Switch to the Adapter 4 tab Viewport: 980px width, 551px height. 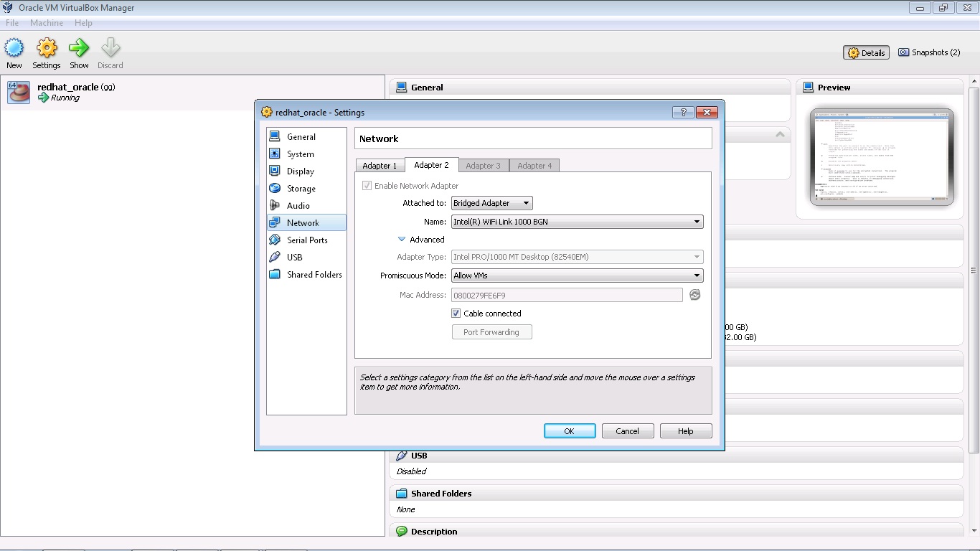pos(534,166)
